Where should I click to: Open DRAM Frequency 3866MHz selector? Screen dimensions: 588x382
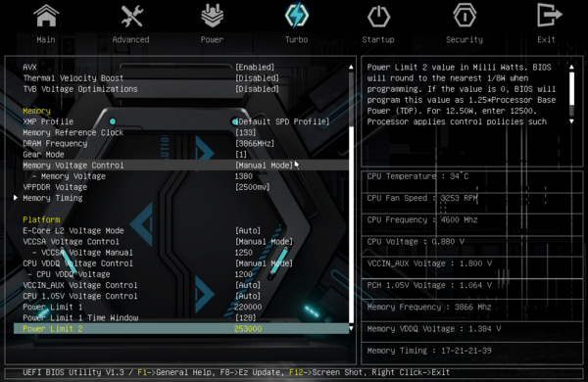coord(255,143)
